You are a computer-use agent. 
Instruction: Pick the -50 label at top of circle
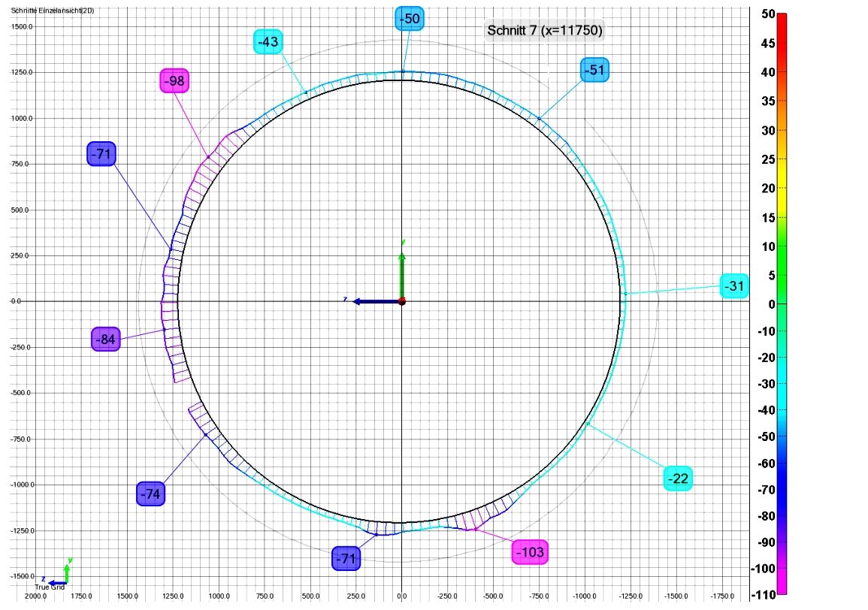[x=410, y=19]
